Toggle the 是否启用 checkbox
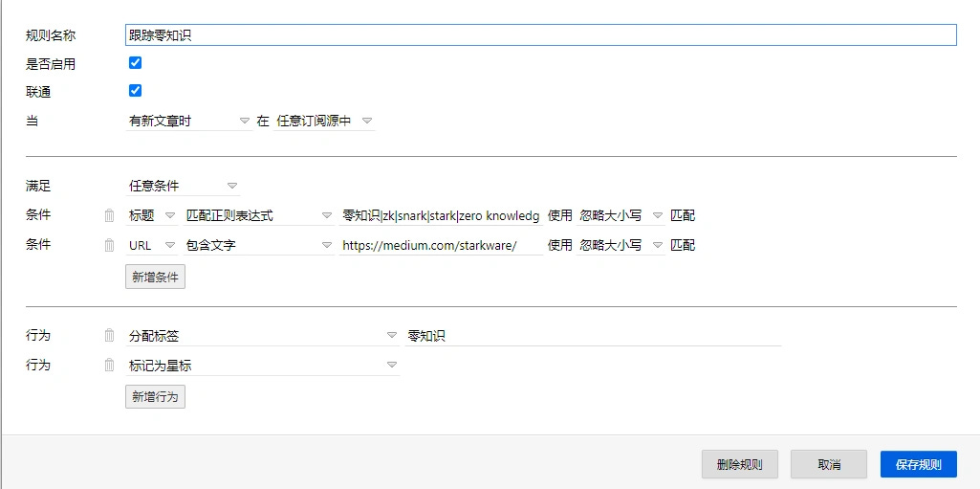The height and width of the screenshot is (489, 980). click(x=135, y=62)
